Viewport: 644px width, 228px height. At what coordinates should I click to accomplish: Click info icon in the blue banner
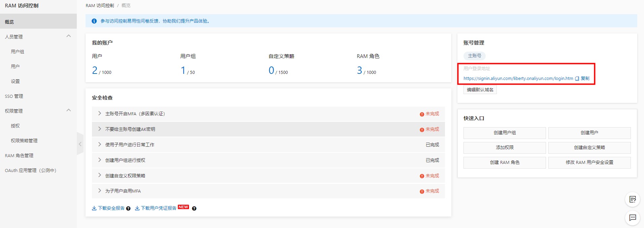94,21
